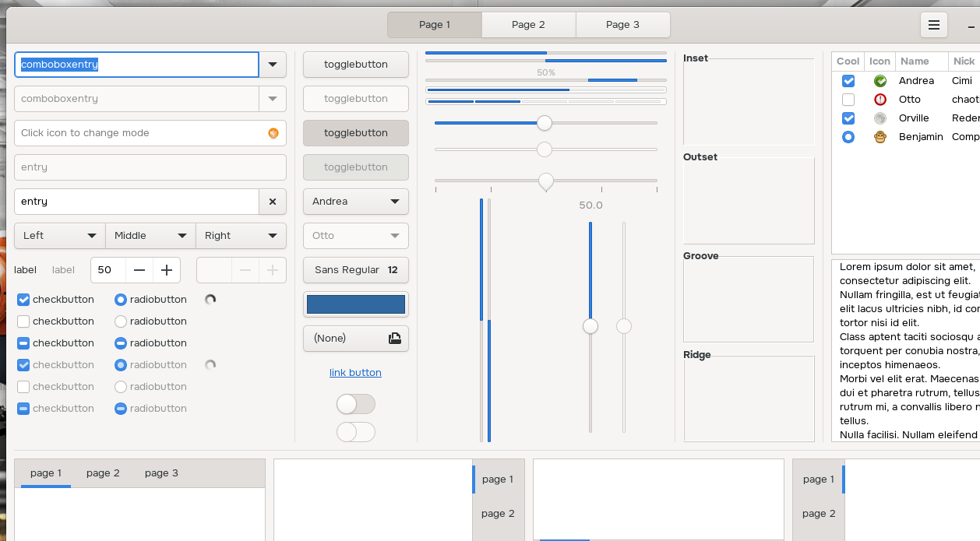The width and height of the screenshot is (980, 541).
Task: Click the file icon on (None) chooser button
Action: [x=395, y=339]
